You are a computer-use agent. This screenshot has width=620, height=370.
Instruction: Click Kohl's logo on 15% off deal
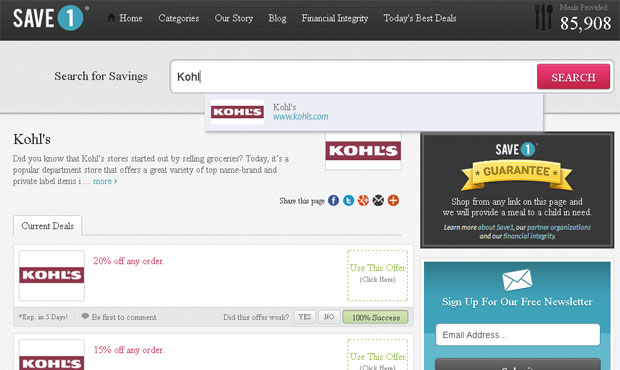tap(52, 355)
